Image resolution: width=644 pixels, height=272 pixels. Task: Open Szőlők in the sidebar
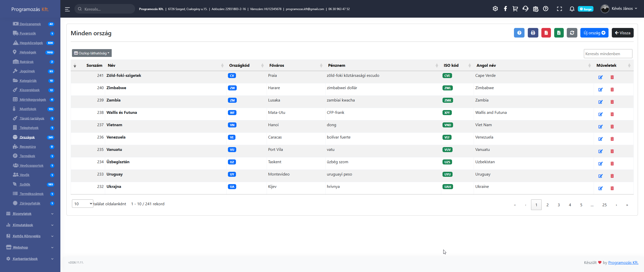[x=25, y=184]
